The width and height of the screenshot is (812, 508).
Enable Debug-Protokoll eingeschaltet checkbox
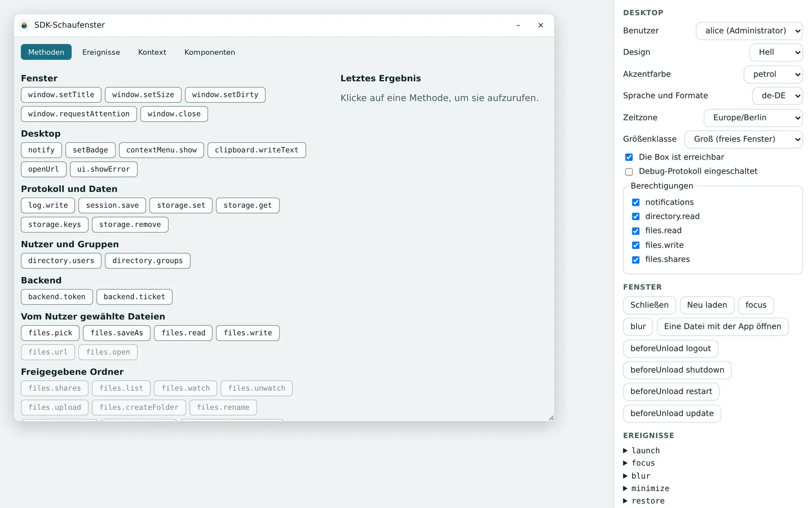629,171
